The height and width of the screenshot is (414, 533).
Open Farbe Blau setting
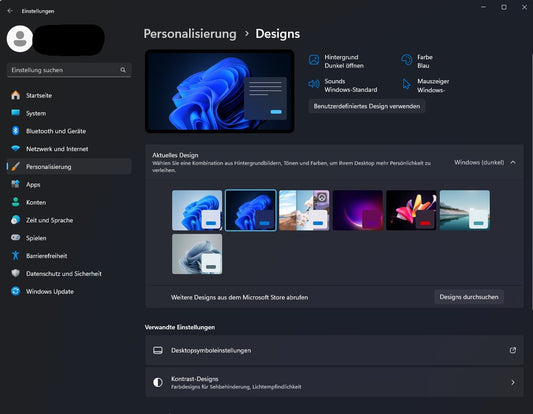pyautogui.click(x=425, y=61)
